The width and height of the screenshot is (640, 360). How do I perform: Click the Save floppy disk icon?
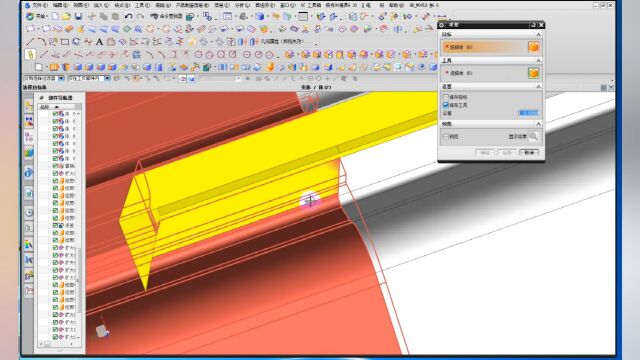coord(78,16)
